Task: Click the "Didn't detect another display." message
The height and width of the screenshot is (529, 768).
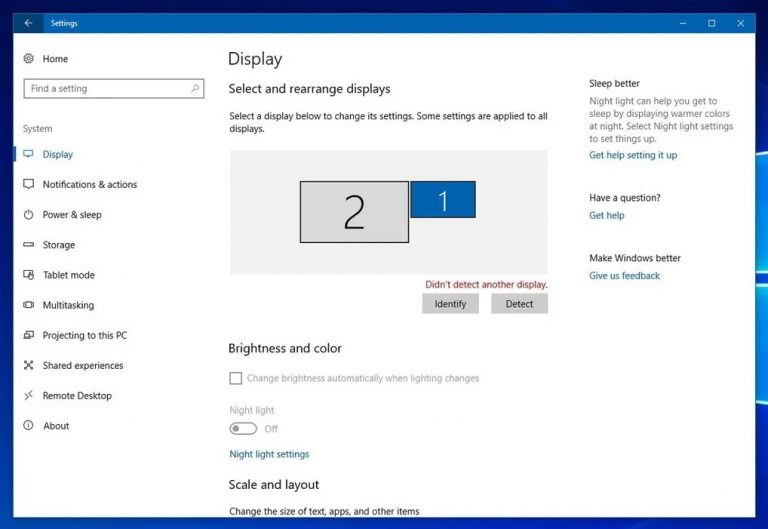Action: point(486,285)
